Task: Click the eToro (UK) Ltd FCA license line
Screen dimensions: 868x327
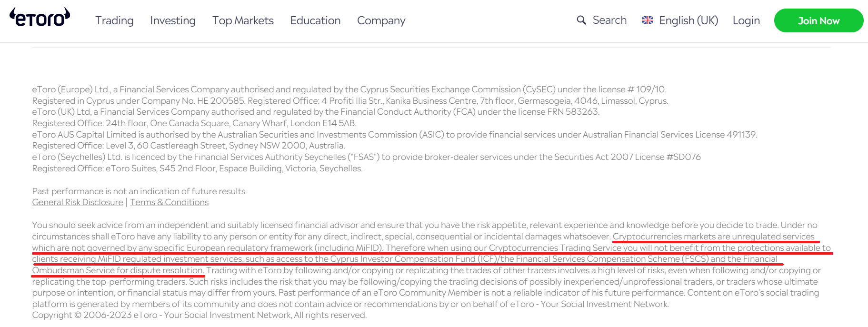Action: pyautogui.click(x=316, y=112)
